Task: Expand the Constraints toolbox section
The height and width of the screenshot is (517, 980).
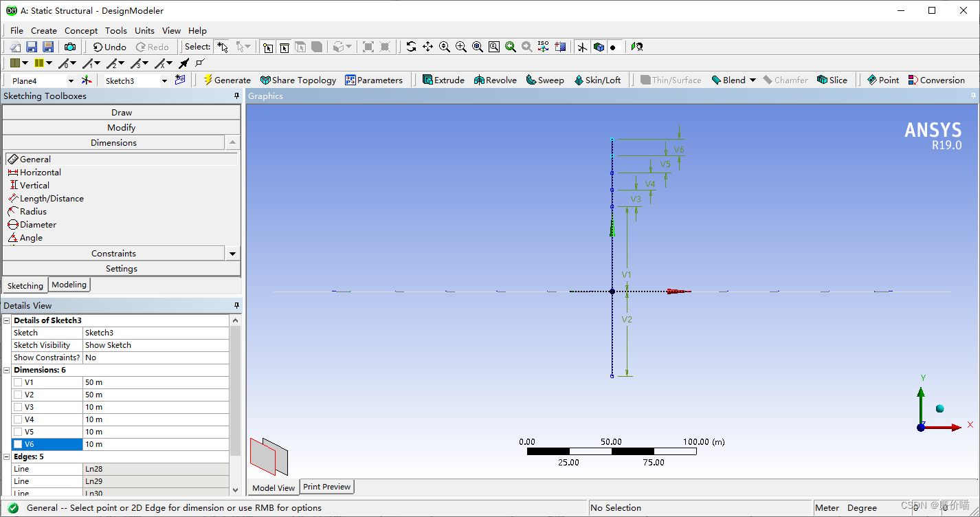Action: point(113,254)
